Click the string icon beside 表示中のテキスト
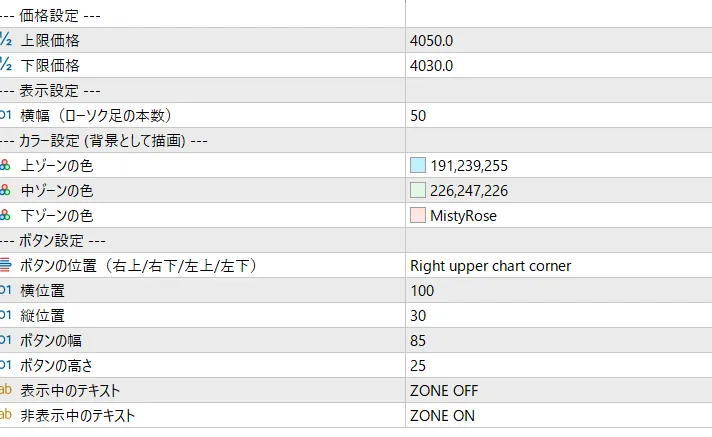The height and width of the screenshot is (437, 712). pyautogui.click(x=5, y=389)
